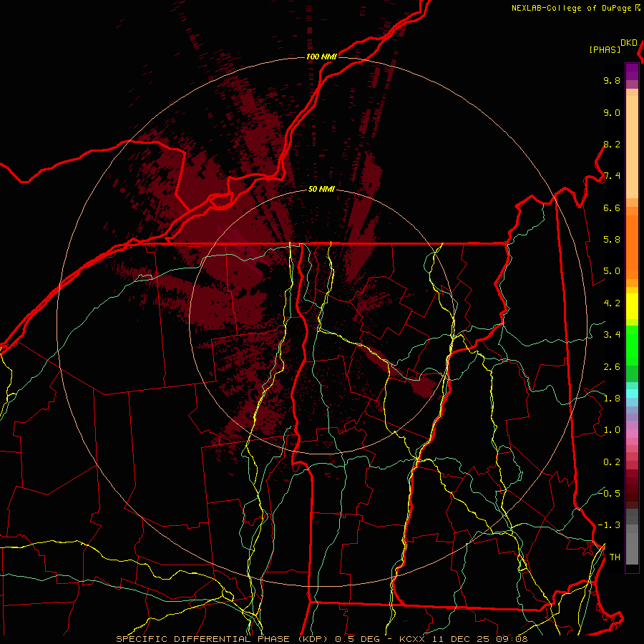Click the 50 NMI range ring label
Image resolution: width=644 pixels, height=644 pixels.
[x=321, y=190]
